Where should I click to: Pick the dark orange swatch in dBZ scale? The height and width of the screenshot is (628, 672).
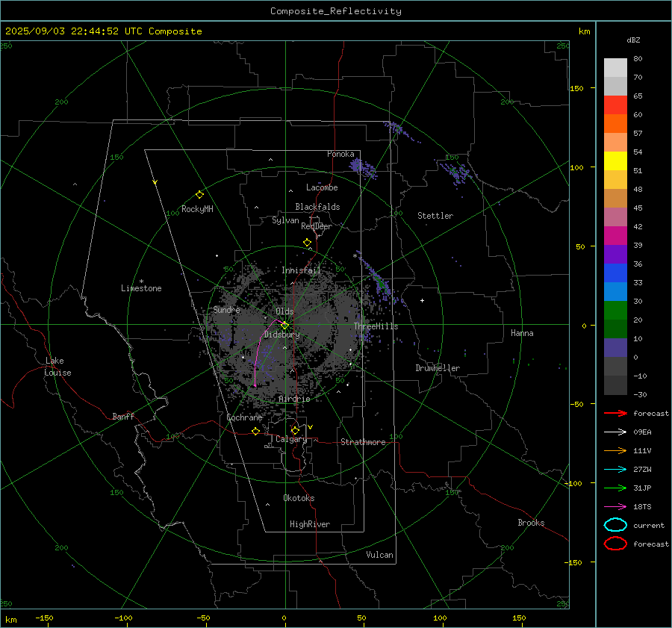[615, 123]
